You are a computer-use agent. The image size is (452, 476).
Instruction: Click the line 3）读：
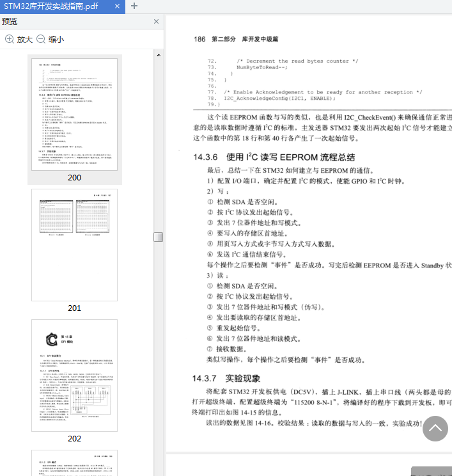click(217, 275)
